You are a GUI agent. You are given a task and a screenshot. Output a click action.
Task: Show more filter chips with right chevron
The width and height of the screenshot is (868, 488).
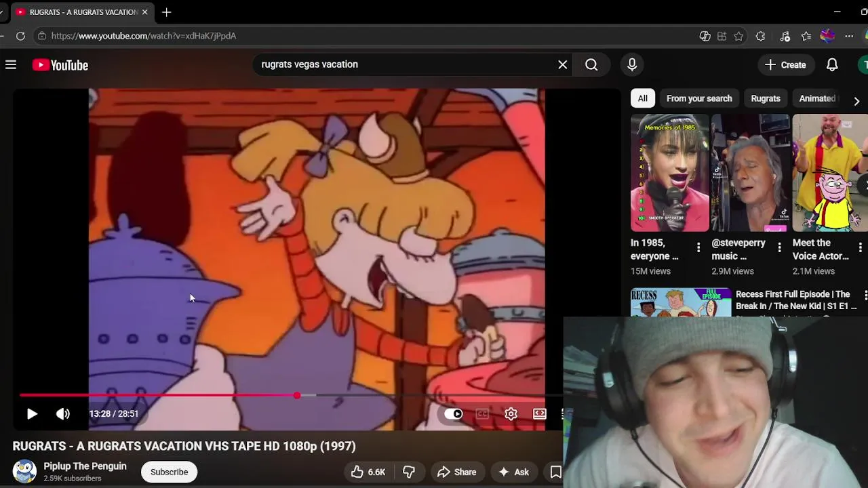pyautogui.click(x=856, y=101)
